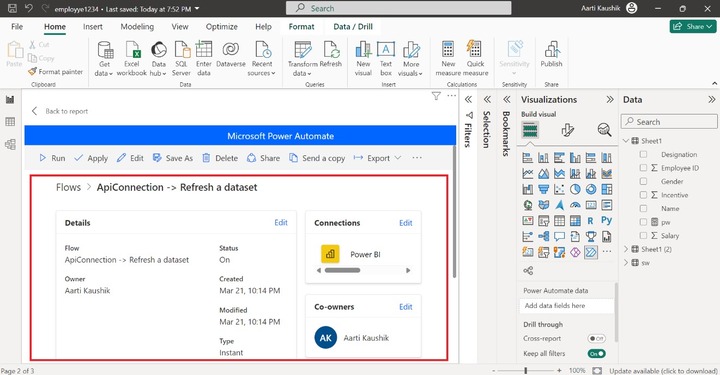Check the Gender field
The height and width of the screenshot is (375, 720).
pos(643,181)
